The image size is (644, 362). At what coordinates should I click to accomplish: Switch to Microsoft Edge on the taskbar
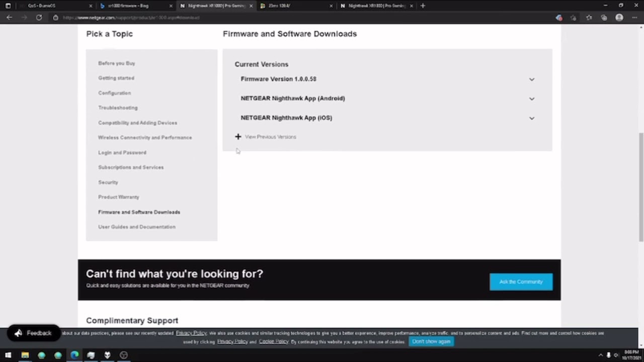[x=74, y=355]
